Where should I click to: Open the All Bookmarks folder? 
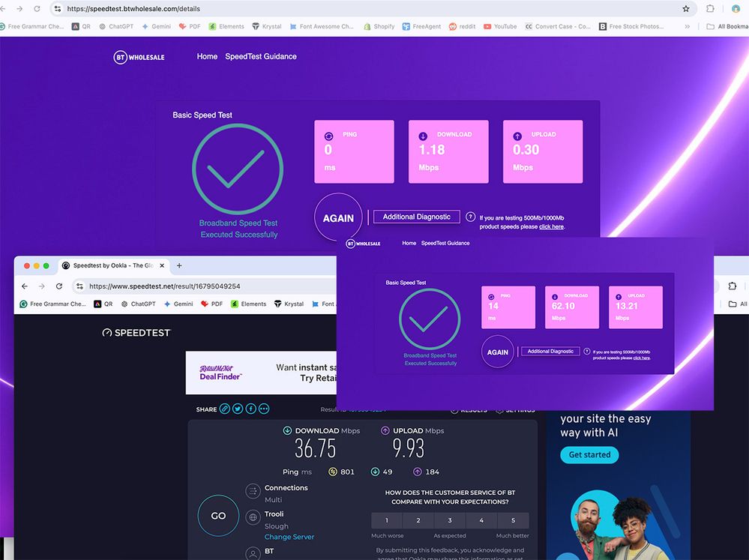(x=726, y=26)
